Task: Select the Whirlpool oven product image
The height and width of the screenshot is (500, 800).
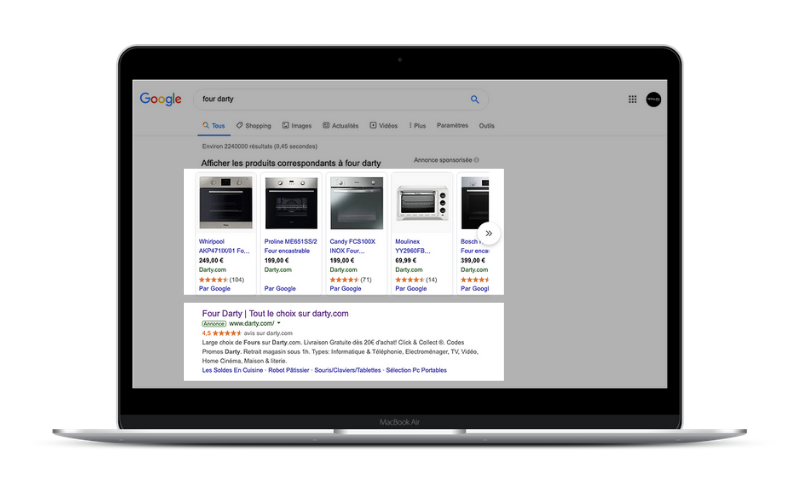Action: click(226, 203)
